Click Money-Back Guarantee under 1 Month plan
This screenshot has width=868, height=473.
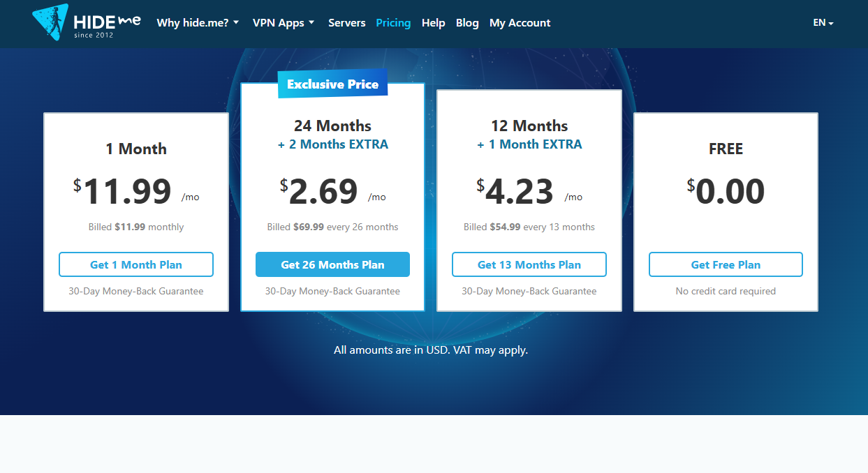click(x=136, y=291)
